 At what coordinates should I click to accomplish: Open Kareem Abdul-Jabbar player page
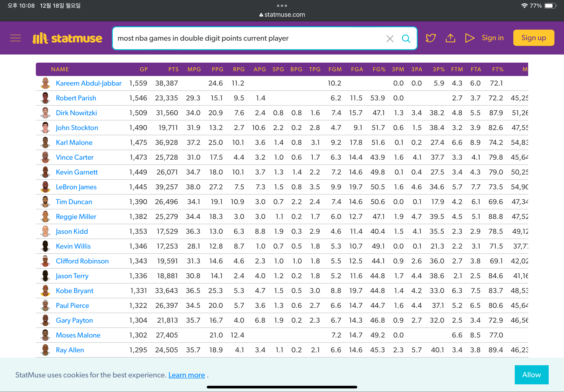(x=89, y=83)
